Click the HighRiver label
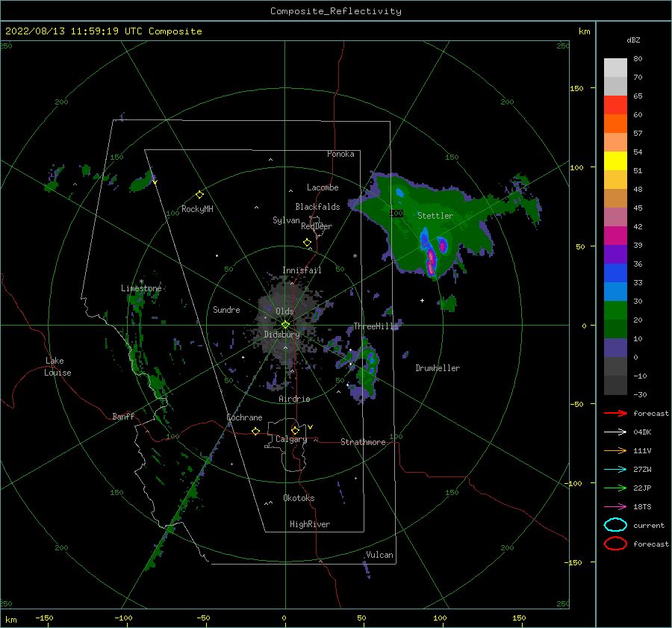Image resolution: width=672 pixels, height=628 pixels. click(x=310, y=524)
